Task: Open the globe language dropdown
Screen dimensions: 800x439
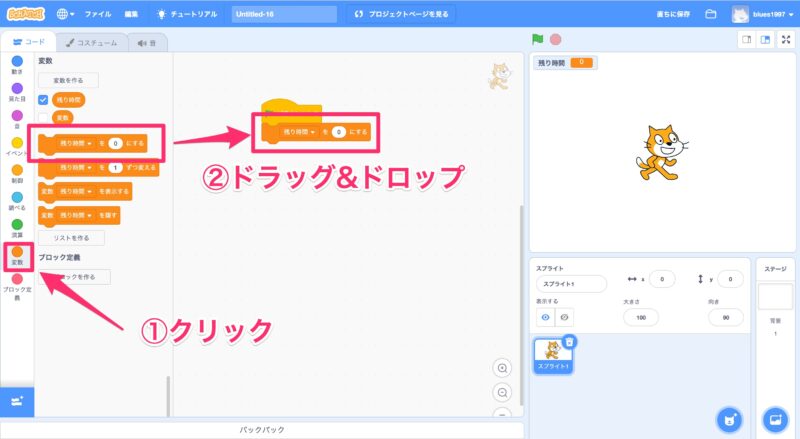Action: click(x=66, y=15)
